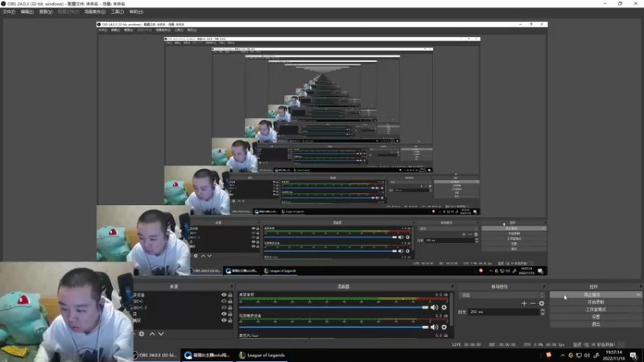This screenshot has height=362, width=644.
Task: Toggle lock icon of fifth source row
Action: pyautogui.click(x=230, y=320)
